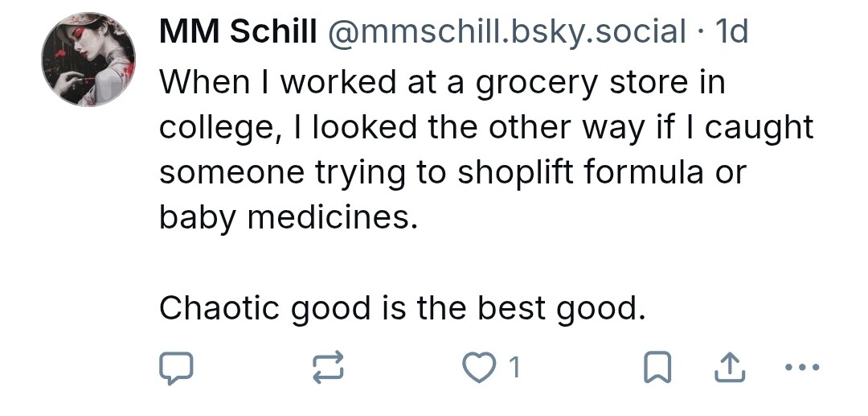Open the post via the 1d timestamp
The width and height of the screenshot is (868, 416).
[731, 32]
